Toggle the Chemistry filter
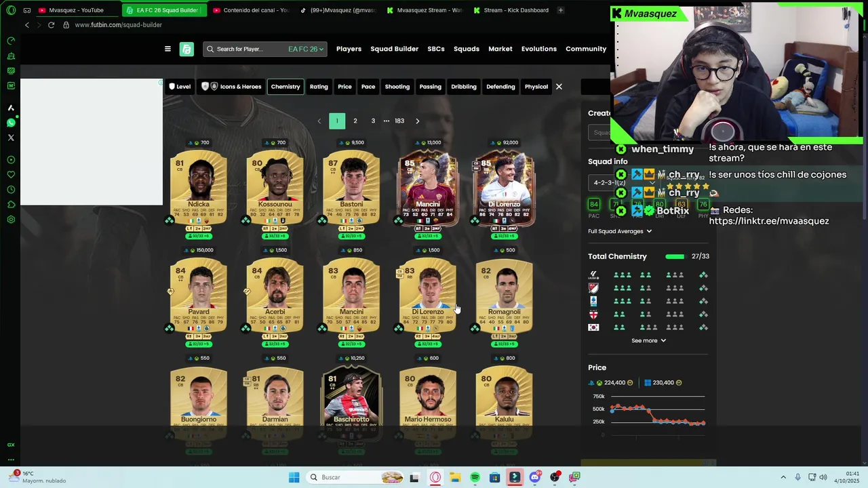The image size is (868, 488). 285,87
